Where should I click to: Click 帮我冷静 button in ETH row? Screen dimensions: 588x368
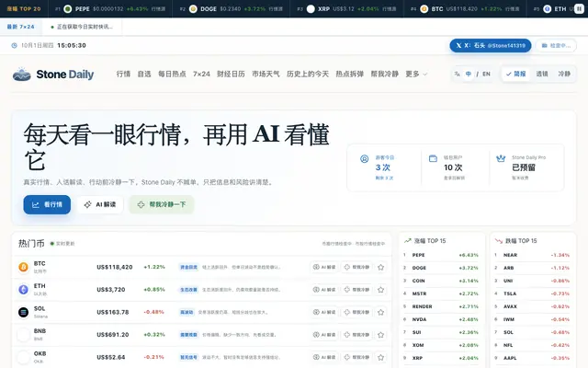tap(356, 290)
